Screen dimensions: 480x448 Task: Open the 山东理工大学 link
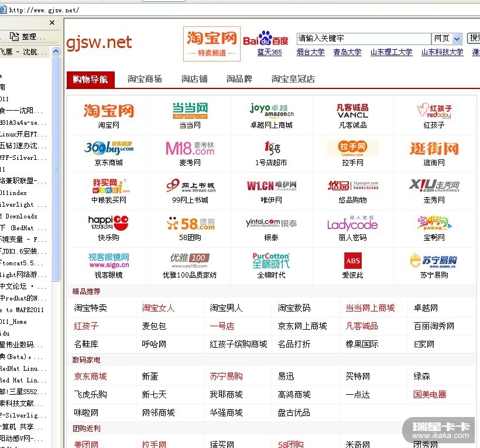391,52
